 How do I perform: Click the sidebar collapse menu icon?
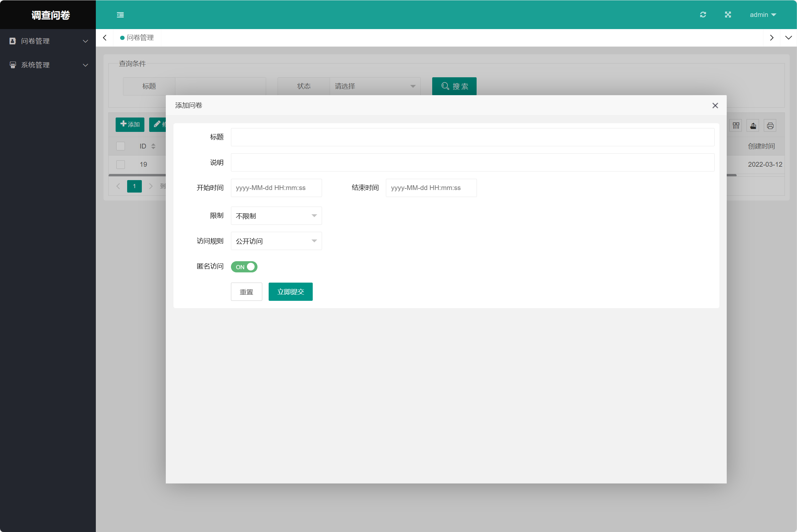[120, 15]
